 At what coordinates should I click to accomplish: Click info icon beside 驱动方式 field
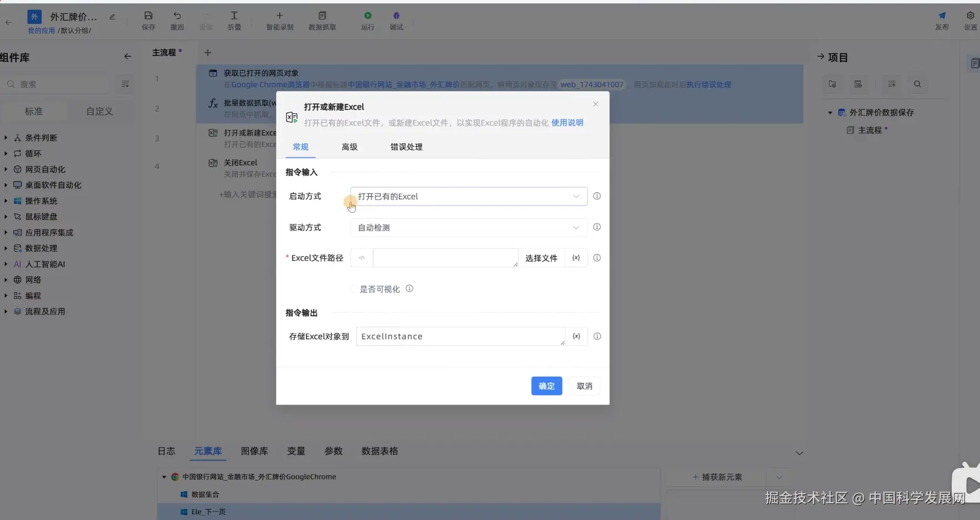(597, 227)
